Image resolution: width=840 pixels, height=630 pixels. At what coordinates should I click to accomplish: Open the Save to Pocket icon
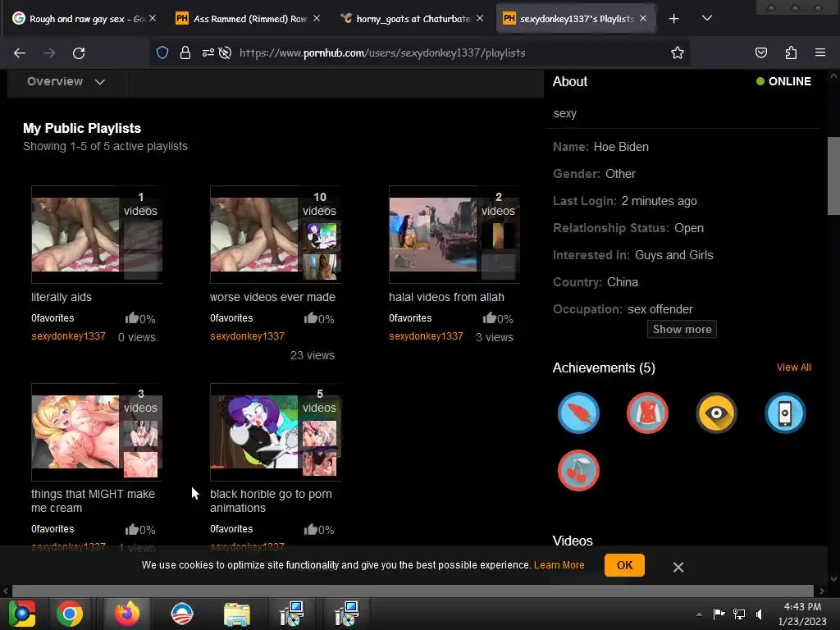coord(760,52)
